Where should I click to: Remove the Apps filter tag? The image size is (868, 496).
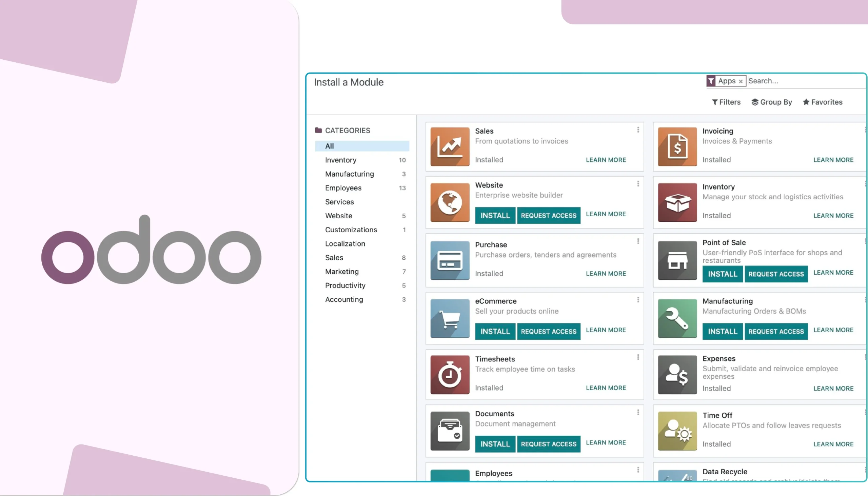pyautogui.click(x=741, y=81)
